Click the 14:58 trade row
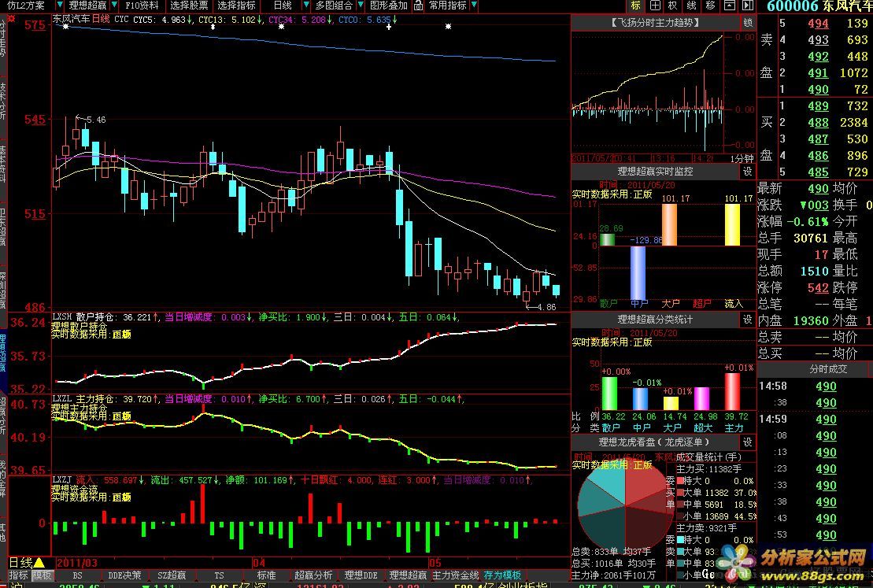The image size is (873, 588). point(813,386)
